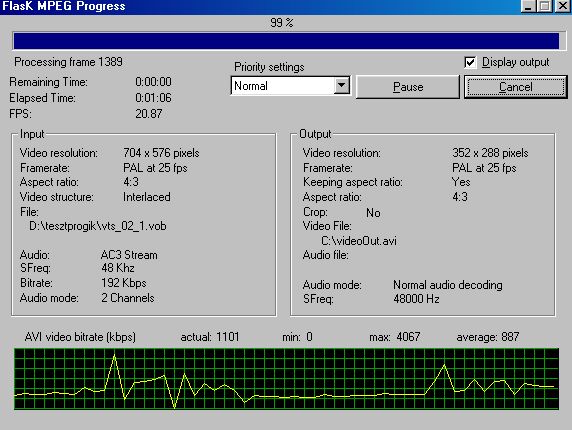
Task: Click the 'Priority settings' label
Action: [269, 67]
